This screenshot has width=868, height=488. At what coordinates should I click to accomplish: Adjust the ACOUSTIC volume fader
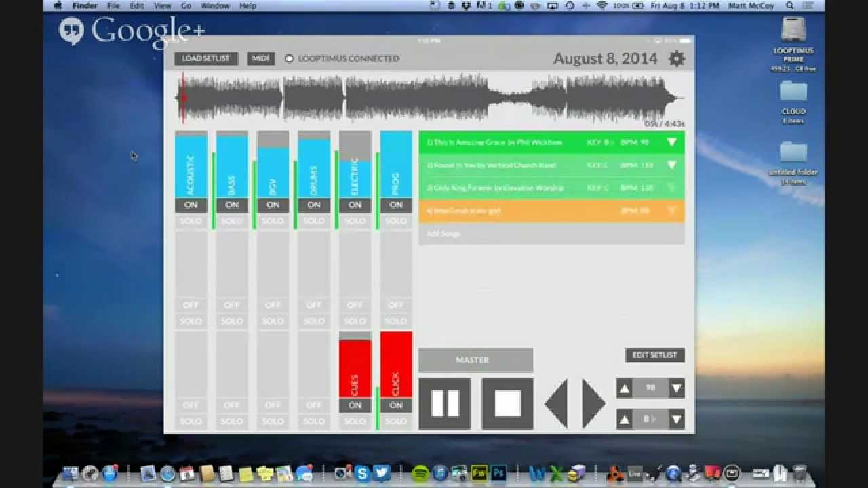coord(191,165)
